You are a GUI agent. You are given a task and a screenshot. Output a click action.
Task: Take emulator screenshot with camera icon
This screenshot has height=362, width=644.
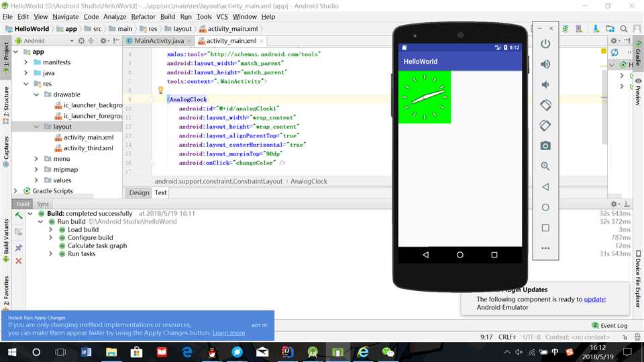545,145
